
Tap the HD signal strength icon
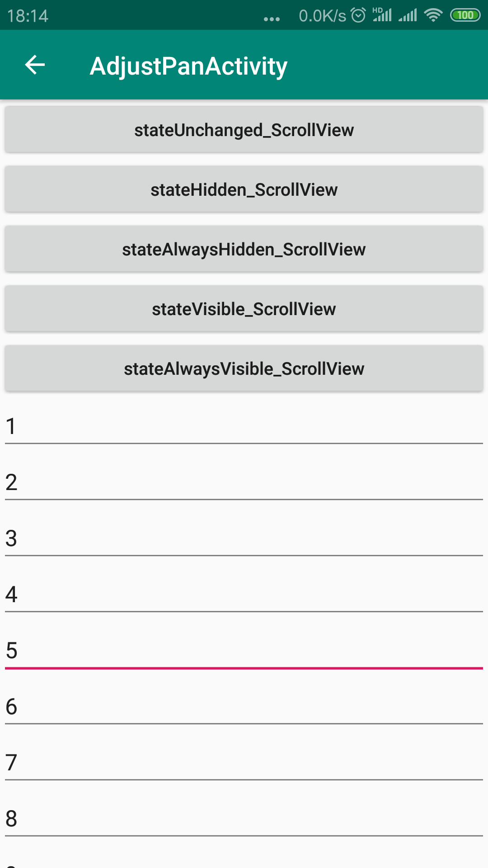click(382, 15)
